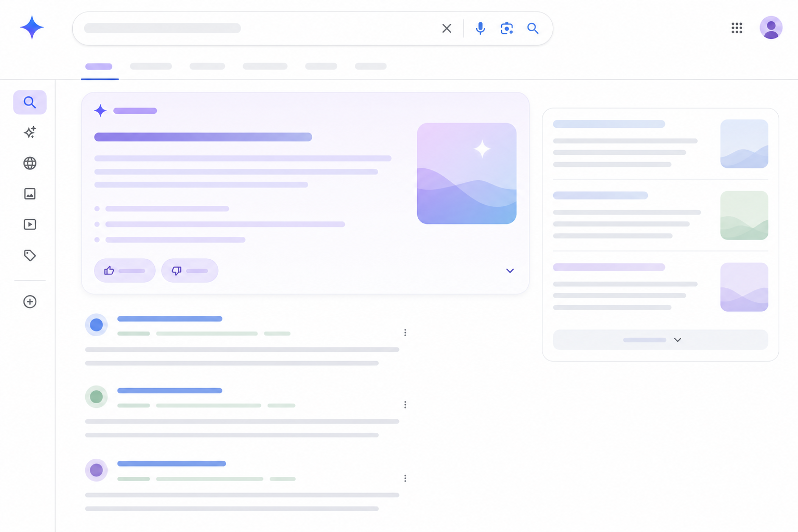
Task: Open the apps grid launcher
Action: click(x=737, y=28)
